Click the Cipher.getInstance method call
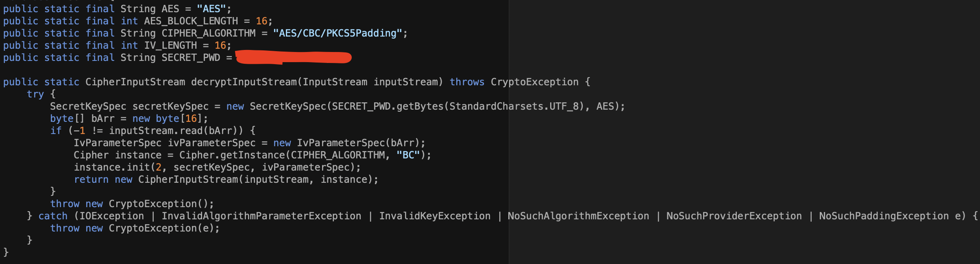 (x=232, y=155)
